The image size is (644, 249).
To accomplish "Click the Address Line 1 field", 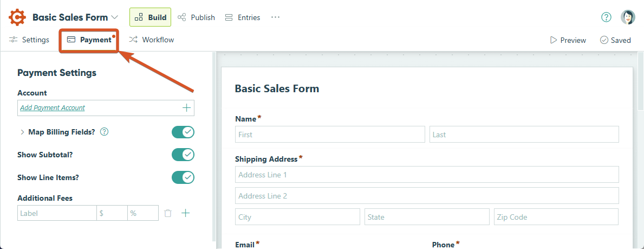I will 427,175.
